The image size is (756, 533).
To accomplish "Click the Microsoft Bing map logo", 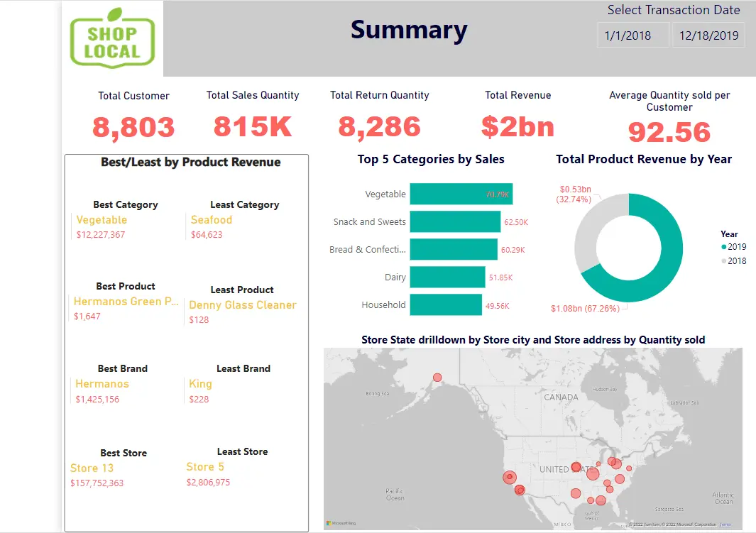I will click(x=341, y=523).
